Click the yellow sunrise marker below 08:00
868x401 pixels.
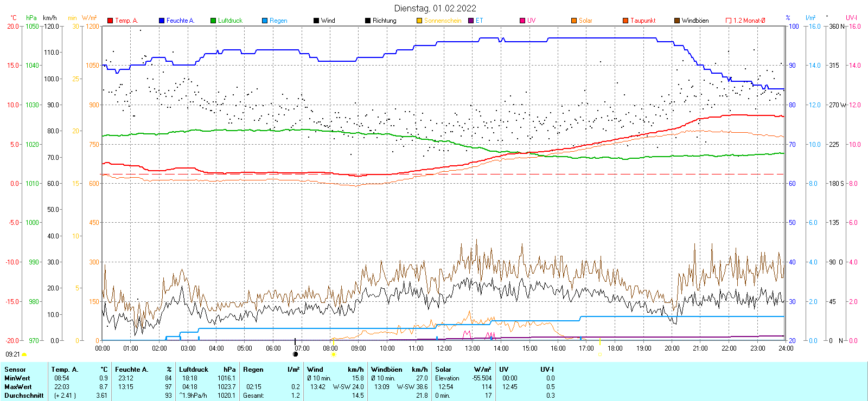point(333,354)
